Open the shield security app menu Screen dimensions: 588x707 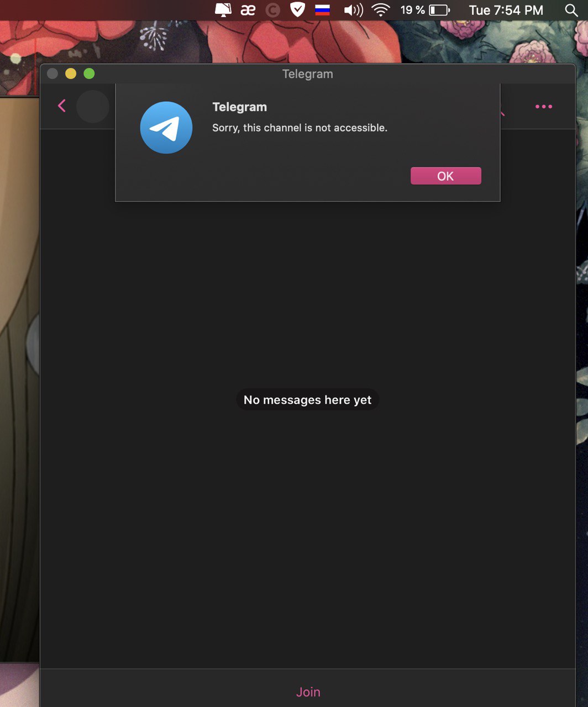pyautogui.click(x=297, y=10)
